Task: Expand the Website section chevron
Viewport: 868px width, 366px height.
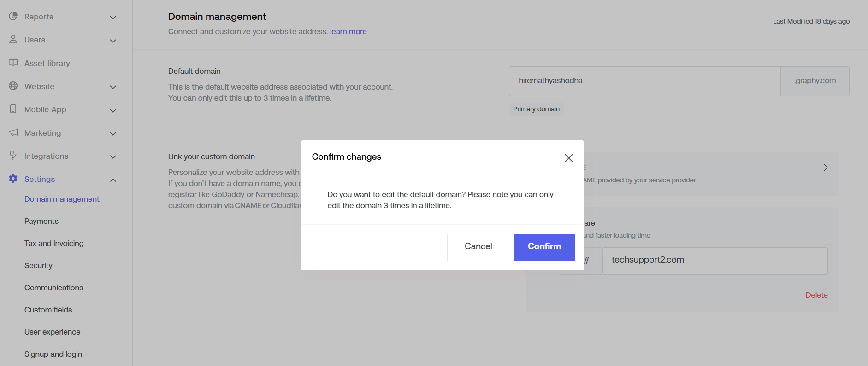Action: click(x=113, y=87)
